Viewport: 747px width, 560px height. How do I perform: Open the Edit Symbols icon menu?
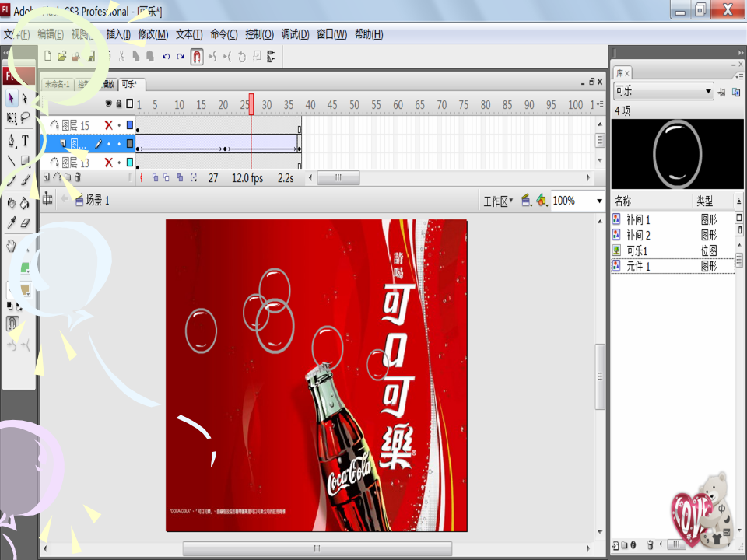pyautogui.click(x=542, y=201)
